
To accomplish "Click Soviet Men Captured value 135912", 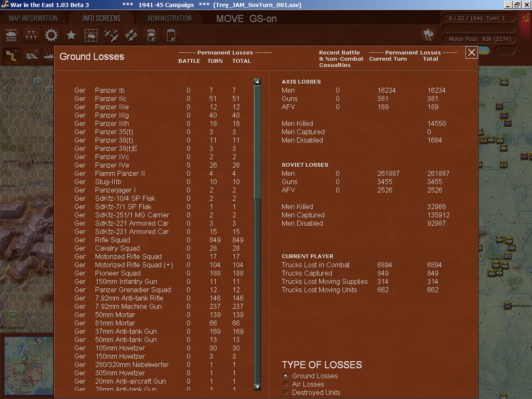I will (438, 215).
